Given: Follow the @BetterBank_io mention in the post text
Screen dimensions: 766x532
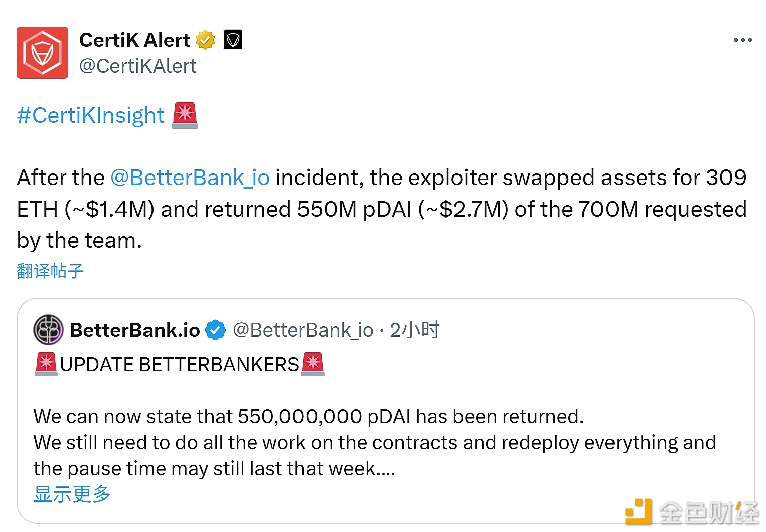Looking at the screenshot, I should tap(190, 178).
